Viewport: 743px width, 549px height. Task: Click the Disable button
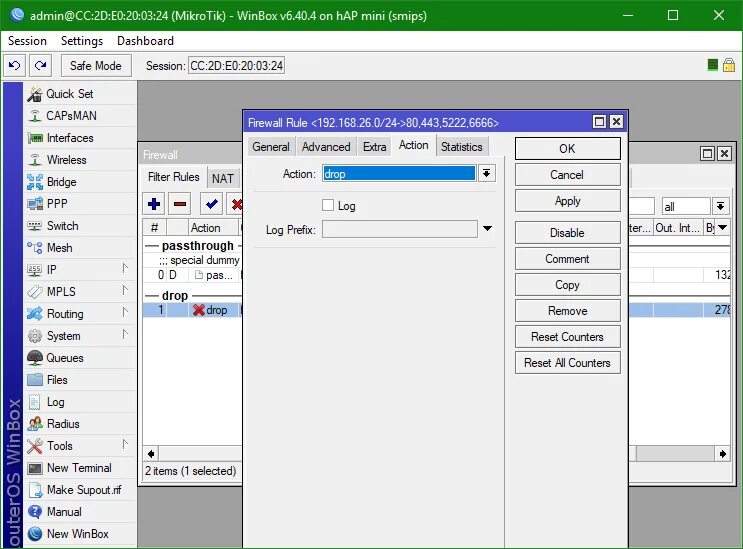click(568, 233)
